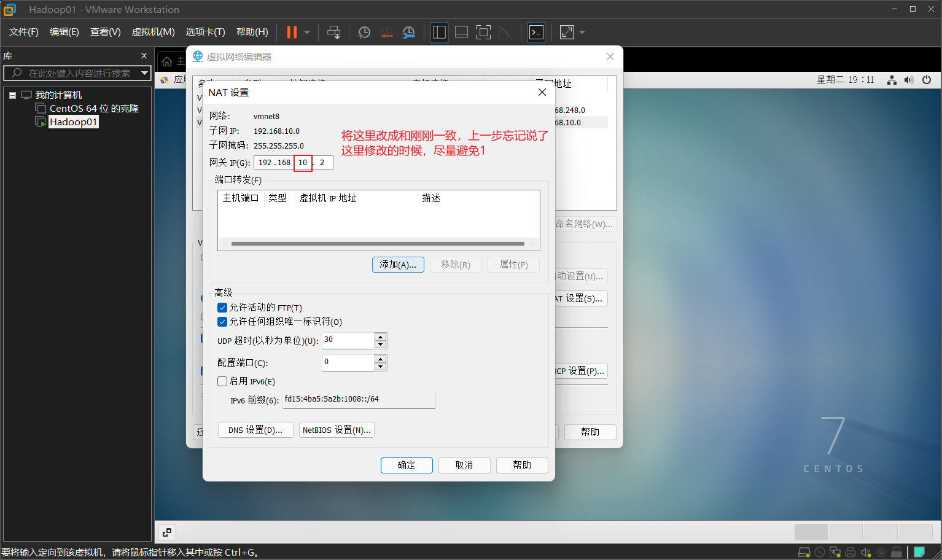Image resolution: width=942 pixels, height=560 pixels.
Task: Click the magnifier icon in library search
Action: [x=17, y=73]
